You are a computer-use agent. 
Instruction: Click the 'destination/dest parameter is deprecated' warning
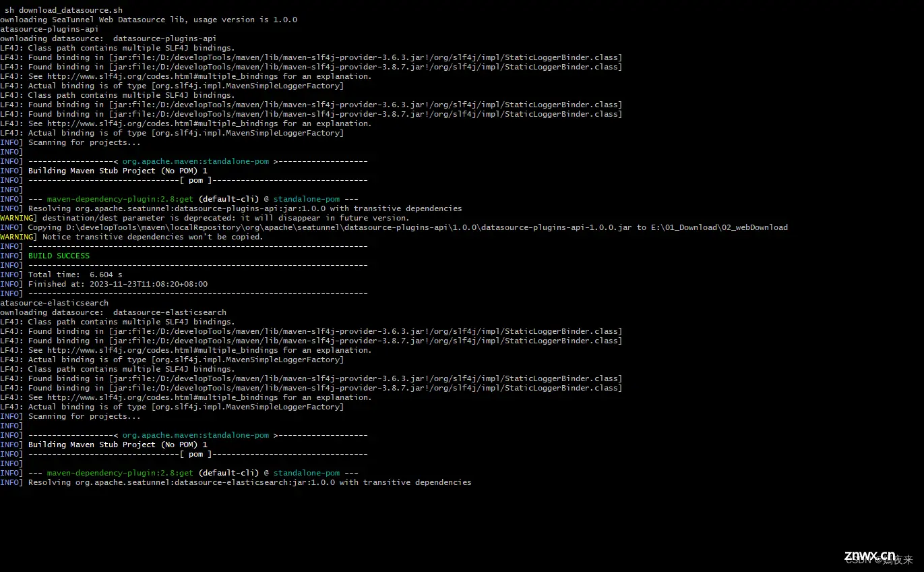pyautogui.click(x=205, y=218)
